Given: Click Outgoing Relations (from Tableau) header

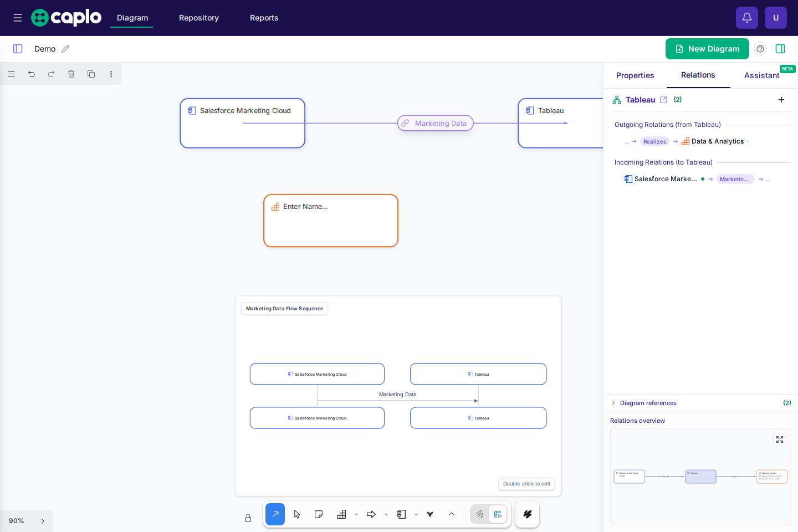Looking at the screenshot, I should 668,125.
